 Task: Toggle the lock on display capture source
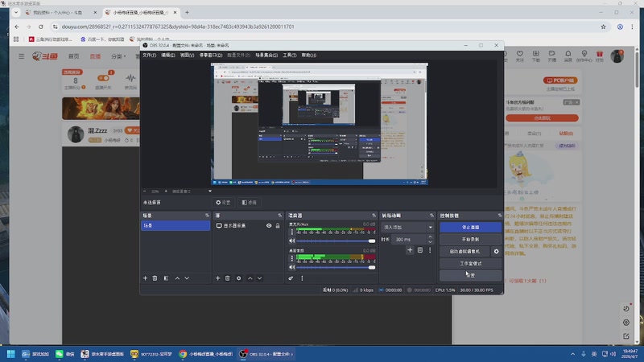278,226
